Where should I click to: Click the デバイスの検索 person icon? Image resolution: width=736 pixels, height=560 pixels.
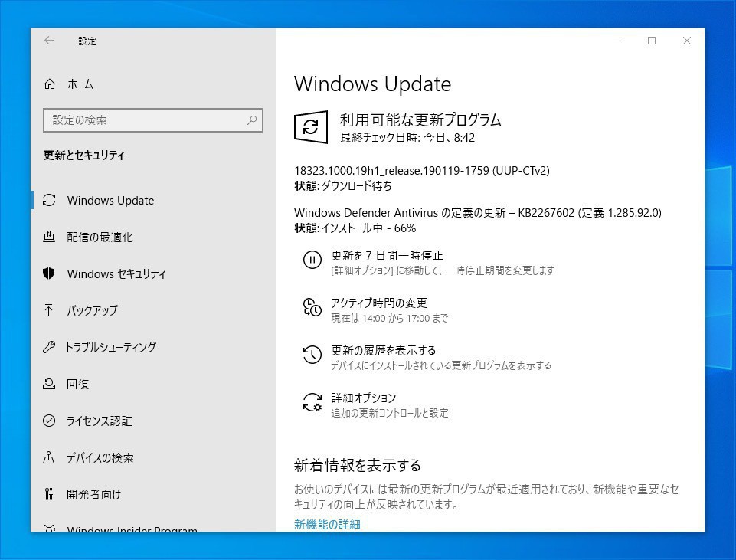pos(49,457)
